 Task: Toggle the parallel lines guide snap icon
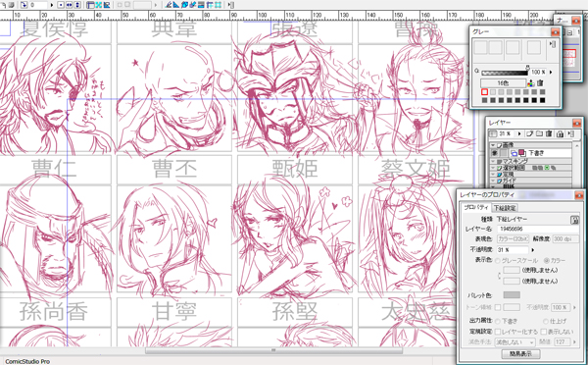pos(201,5)
